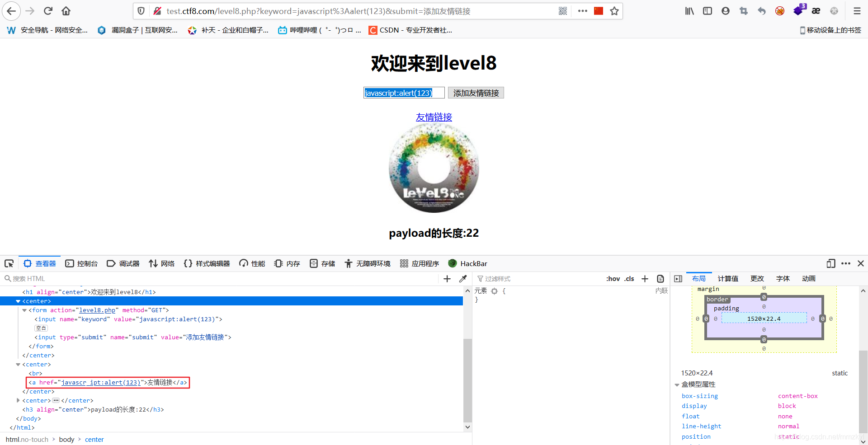Open page actions three-dot menu
This screenshot has width=868, height=445.
(x=582, y=11)
